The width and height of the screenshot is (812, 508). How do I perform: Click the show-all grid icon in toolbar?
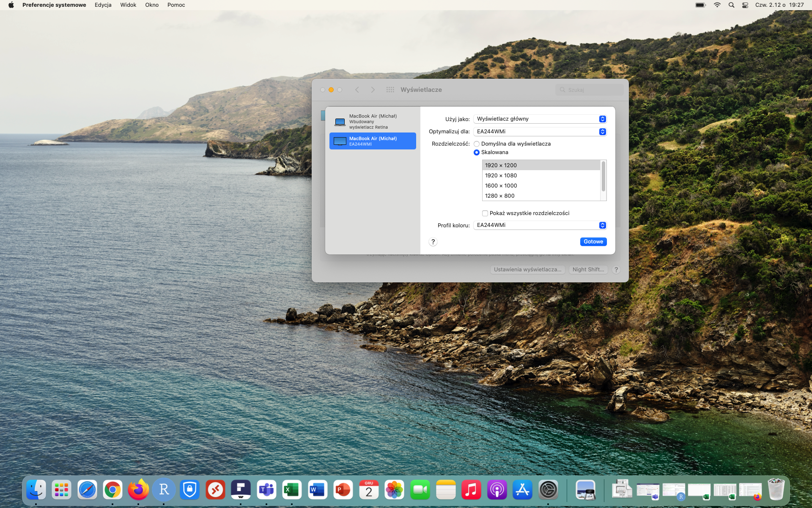pyautogui.click(x=390, y=90)
